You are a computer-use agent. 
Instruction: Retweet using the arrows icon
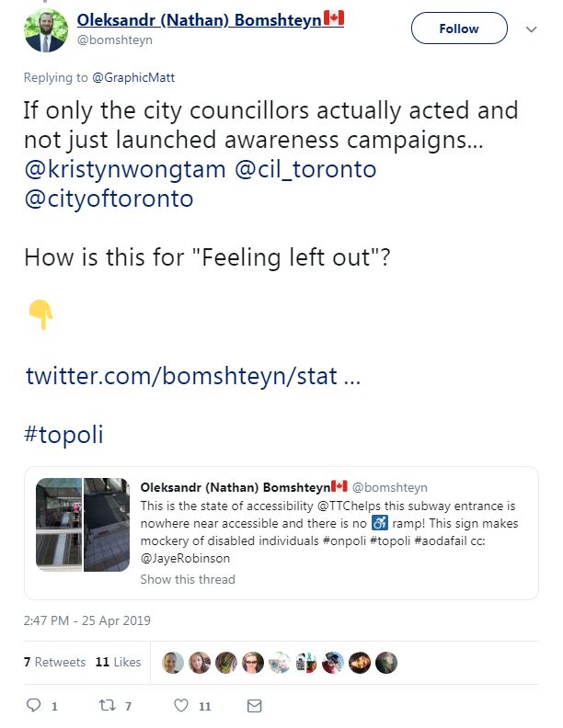108,705
